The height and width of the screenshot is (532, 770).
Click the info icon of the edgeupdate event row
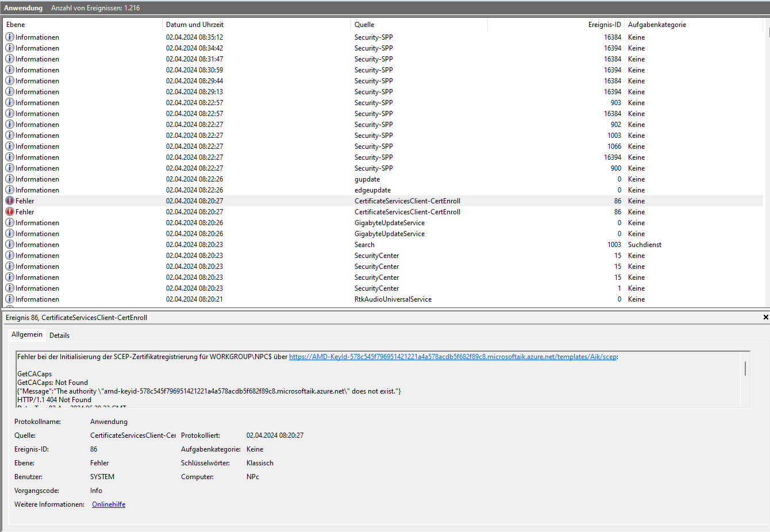(x=10, y=190)
